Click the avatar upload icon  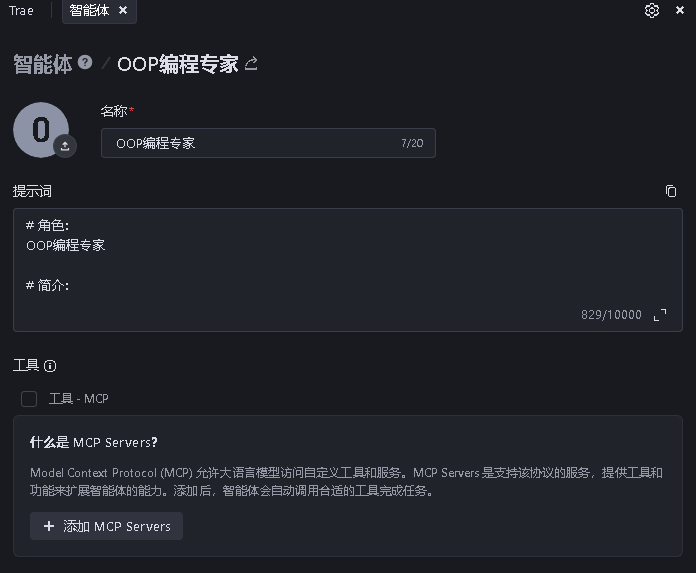pos(65,146)
